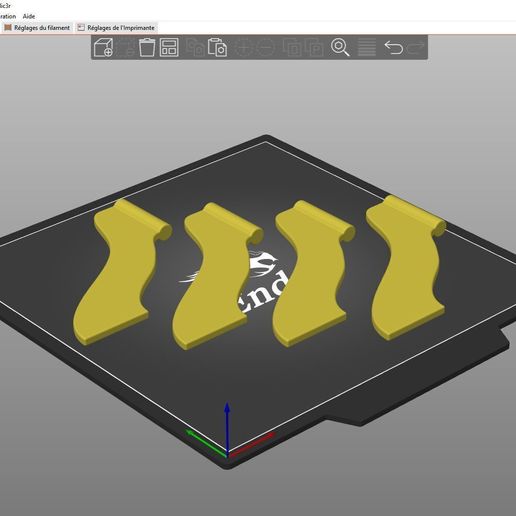Click the greyed-out Remove instance minus icon
This screenshot has width=516, height=516.
coord(266,47)
